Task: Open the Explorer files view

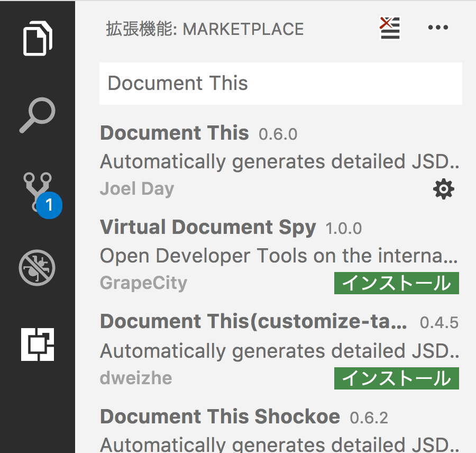Action: pos(38,38)
